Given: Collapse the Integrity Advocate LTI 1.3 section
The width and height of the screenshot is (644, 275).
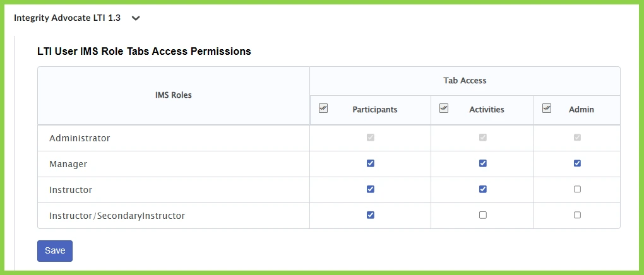Looking at the screenshot, I should pyautogui.click(x=136, y=18).
